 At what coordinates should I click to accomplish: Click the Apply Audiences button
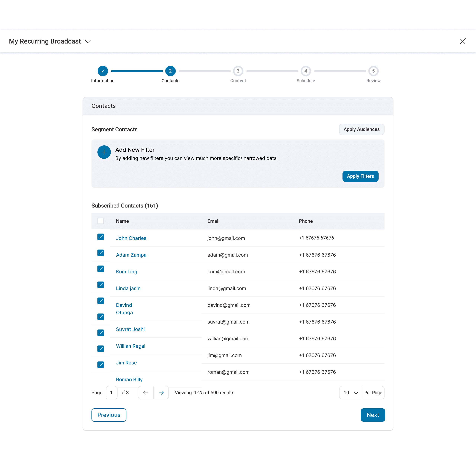(361, 129)
